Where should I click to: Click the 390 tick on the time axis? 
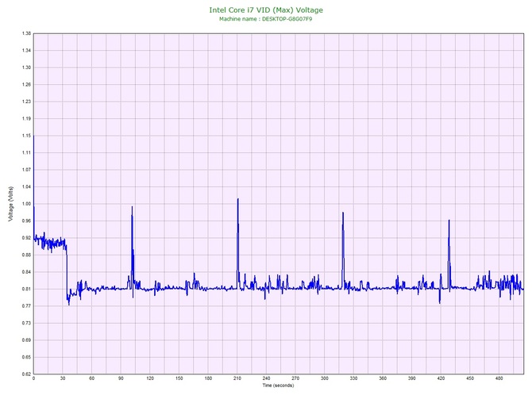click(412, 378)
